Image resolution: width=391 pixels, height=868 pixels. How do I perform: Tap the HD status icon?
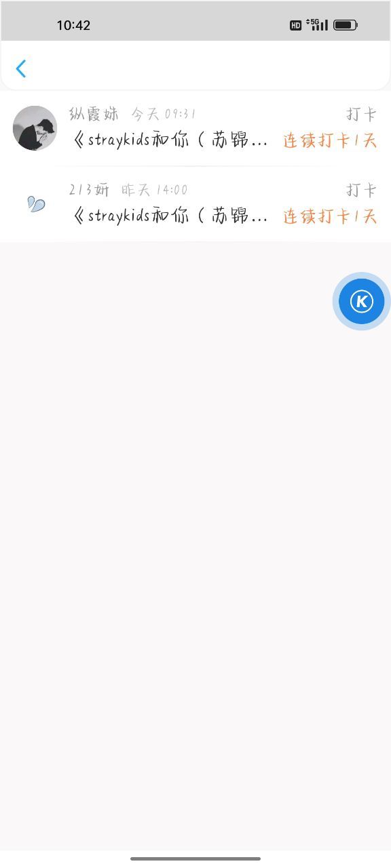pos(295,25)
